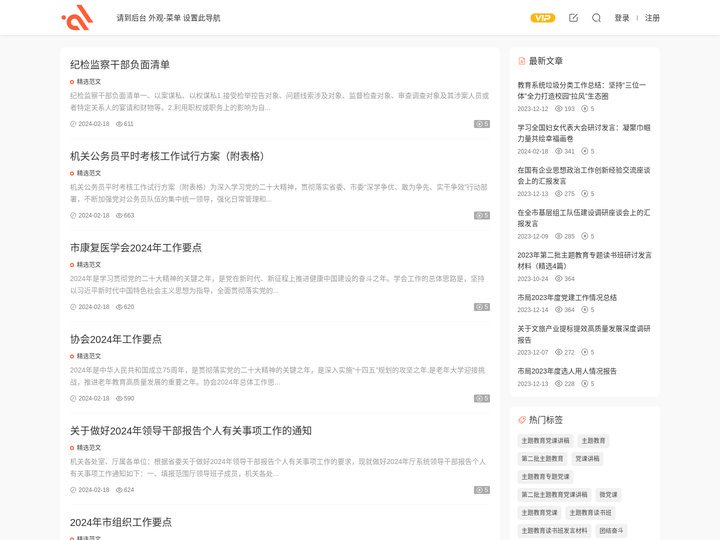Click the 最新文章 heading text
720x540 pixels.
click(546, 61)
